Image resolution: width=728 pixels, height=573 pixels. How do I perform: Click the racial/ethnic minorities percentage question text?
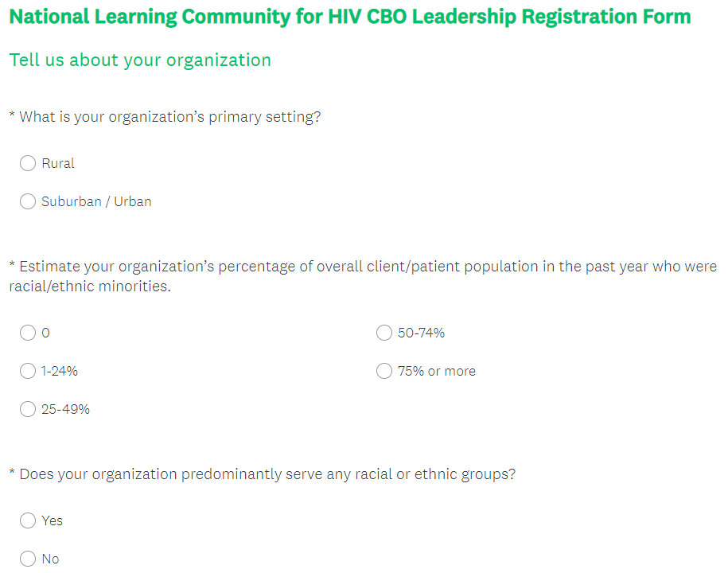click(x=363, y=276)
